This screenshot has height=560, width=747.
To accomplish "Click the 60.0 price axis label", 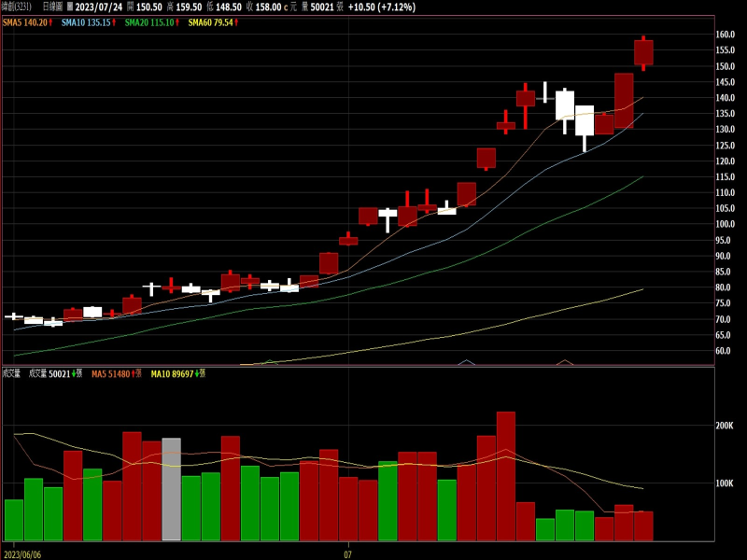I will click(x=725, y=351).
